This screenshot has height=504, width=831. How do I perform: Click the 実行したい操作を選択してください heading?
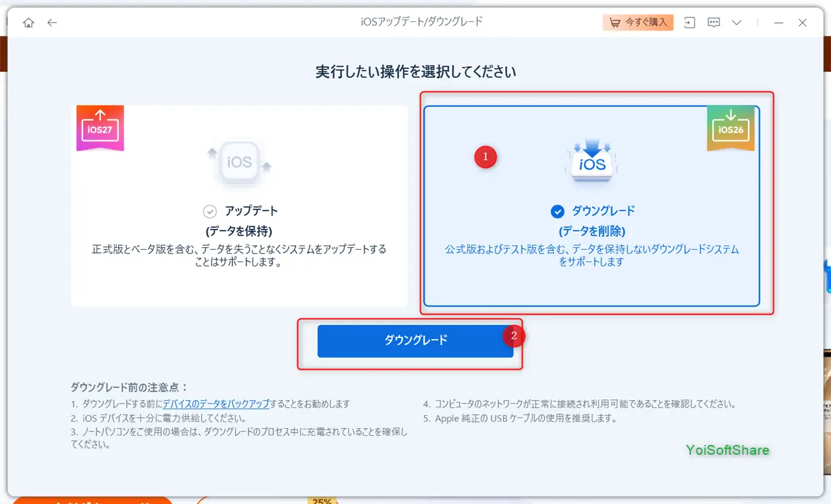pos(416,71)
